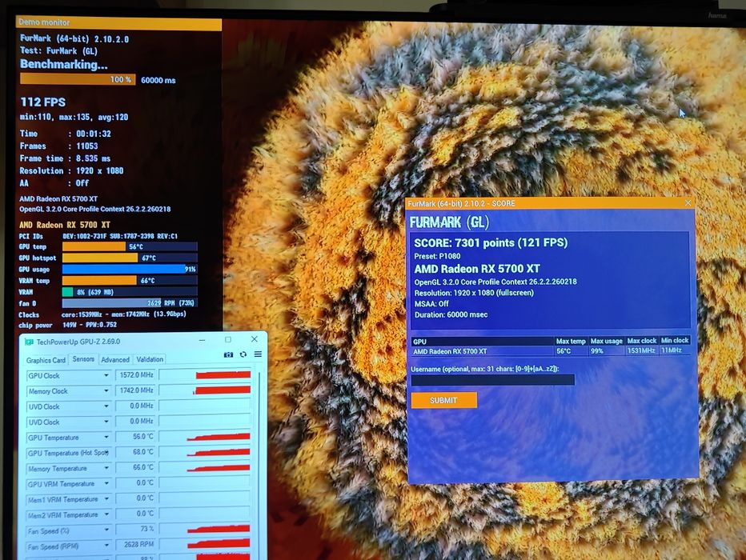Click the Fan Speed (RPM) history graph

pos(205,544)
